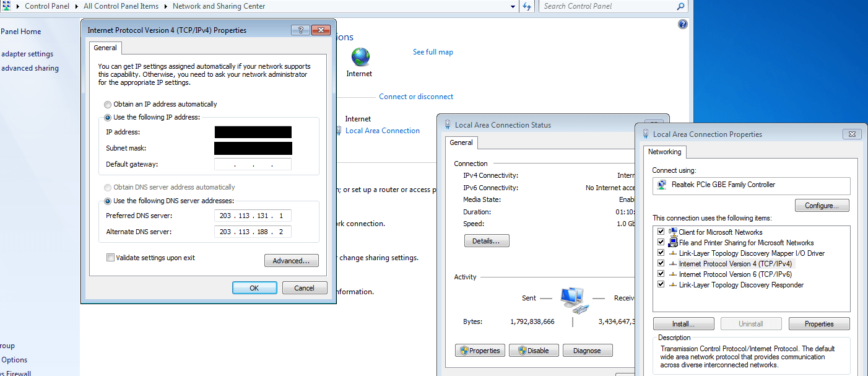Click the File and Printer Sharing item icon

click(673, 242)
